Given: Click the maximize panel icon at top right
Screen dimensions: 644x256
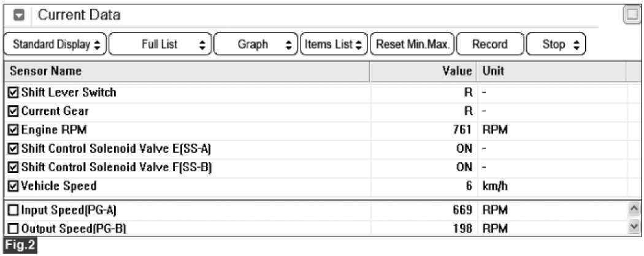Looking at the screenshot, I should pos(632,16).
